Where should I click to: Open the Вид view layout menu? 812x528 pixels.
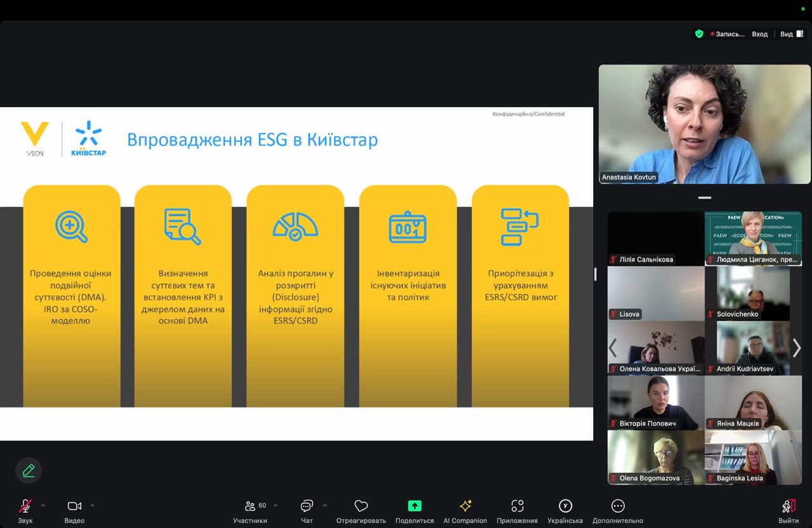coord(791,34)
